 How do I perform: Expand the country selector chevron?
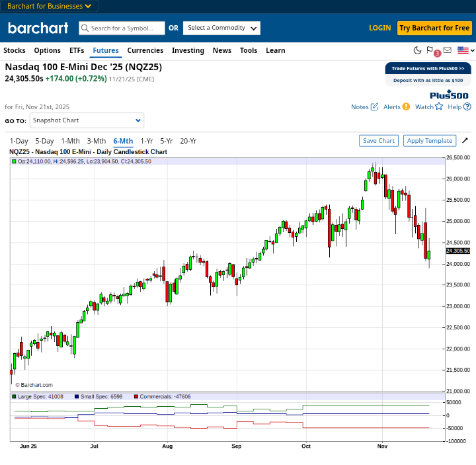click(472, 50)
